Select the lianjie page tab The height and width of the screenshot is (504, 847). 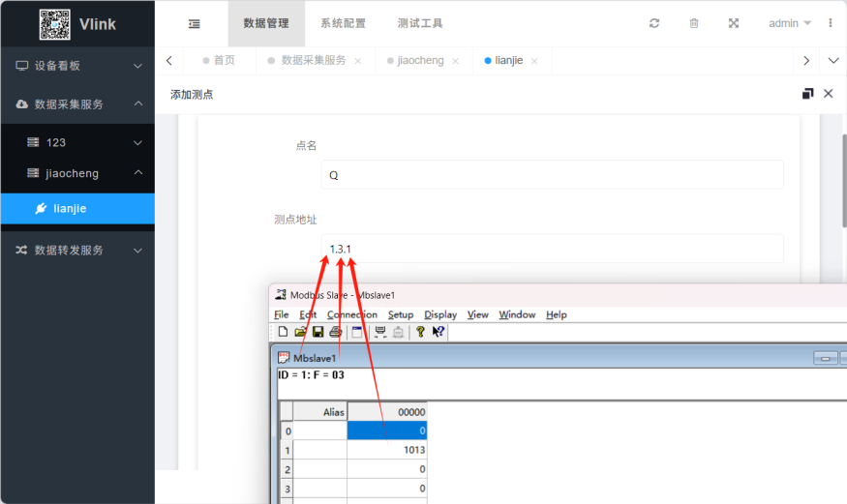pyautogui.click(x=503, y=60)
